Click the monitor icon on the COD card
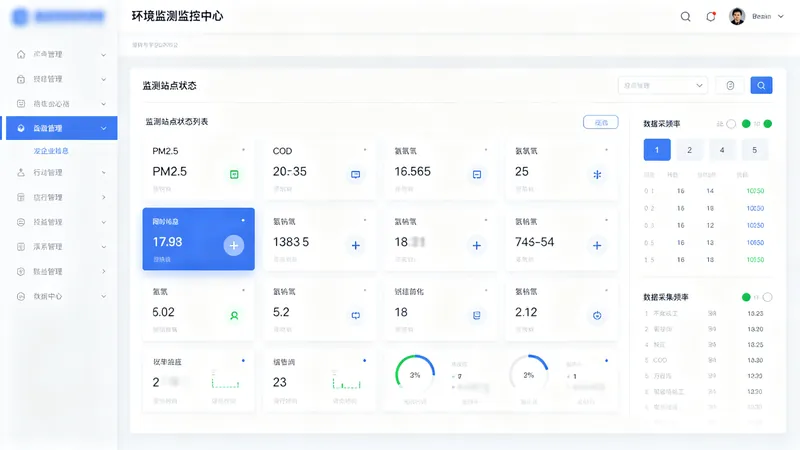 point(356,174)
